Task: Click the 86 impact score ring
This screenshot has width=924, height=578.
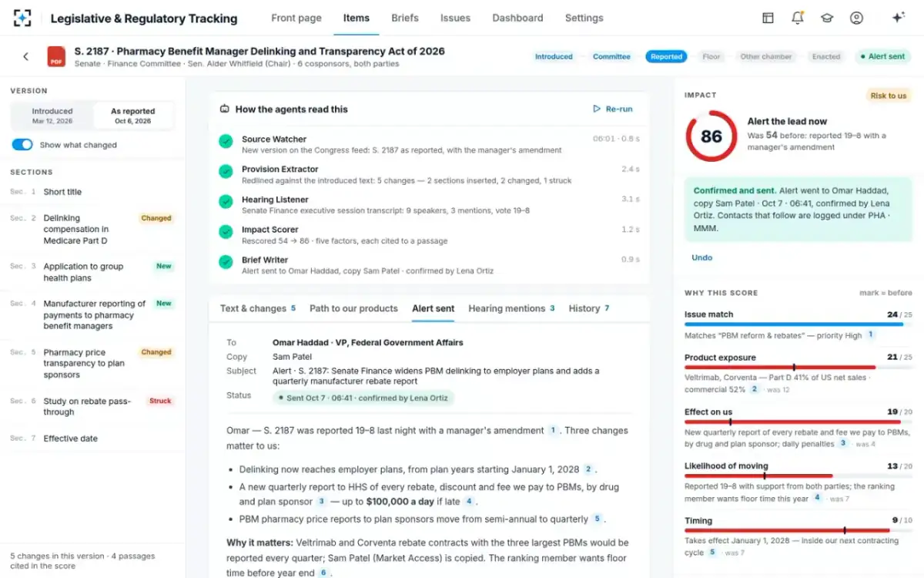Action: (711, 136)
